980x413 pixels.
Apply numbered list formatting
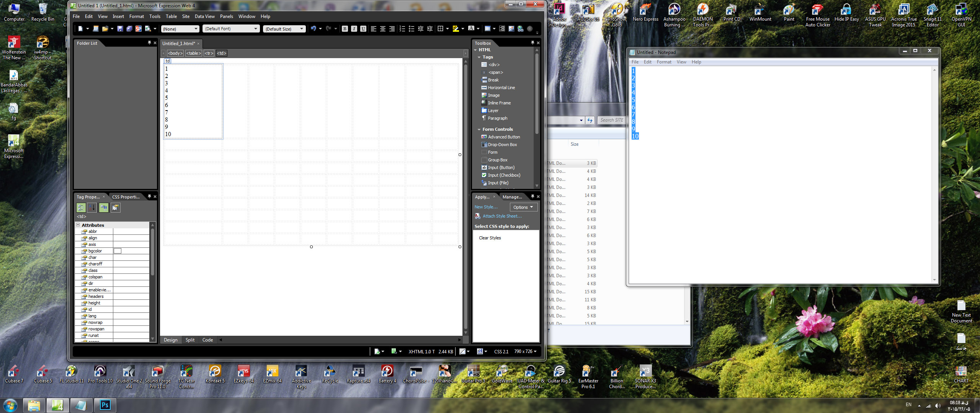[402, 29]
